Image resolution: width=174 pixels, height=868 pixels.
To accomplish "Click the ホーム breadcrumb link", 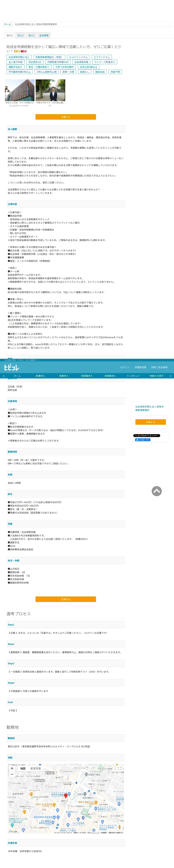I will 7,24.
